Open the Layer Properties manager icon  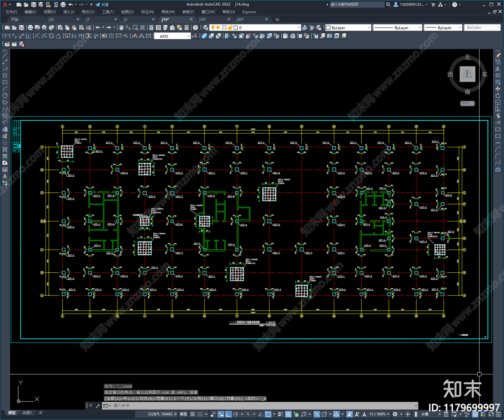[x=205, y=28]
